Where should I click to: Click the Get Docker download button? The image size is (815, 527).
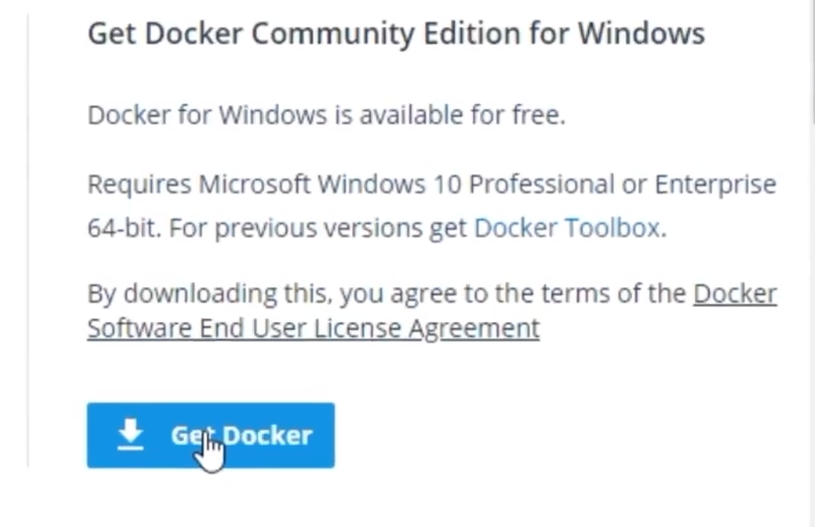pos(211,435)
